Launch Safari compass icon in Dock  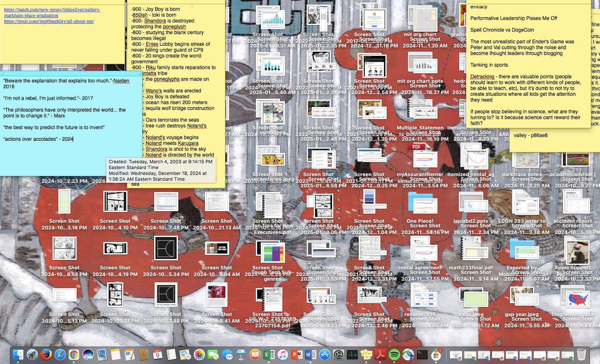click(60, 355)
